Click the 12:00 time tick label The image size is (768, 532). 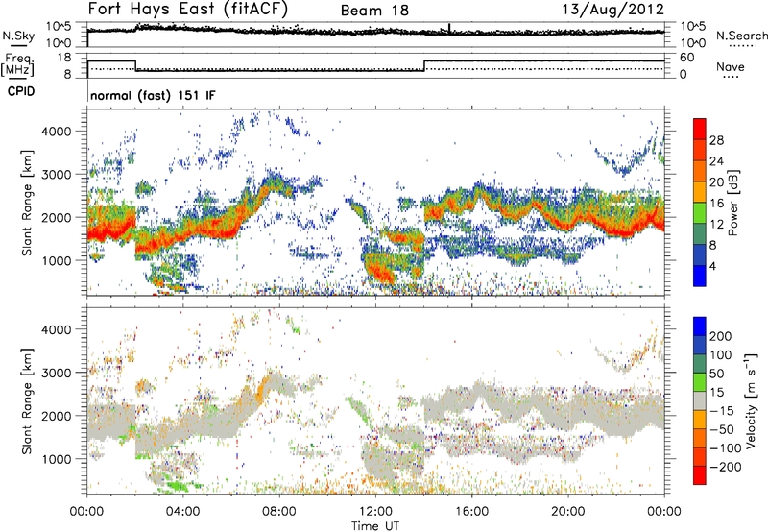(375, 512)
